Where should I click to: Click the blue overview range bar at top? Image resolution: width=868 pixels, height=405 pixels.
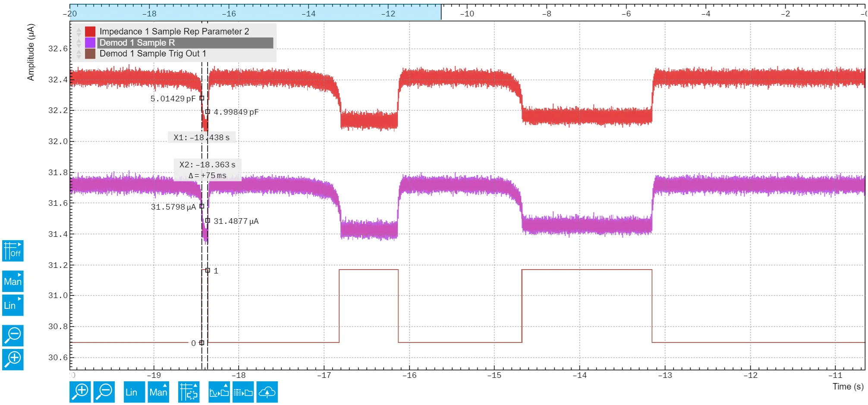[255, 12]
